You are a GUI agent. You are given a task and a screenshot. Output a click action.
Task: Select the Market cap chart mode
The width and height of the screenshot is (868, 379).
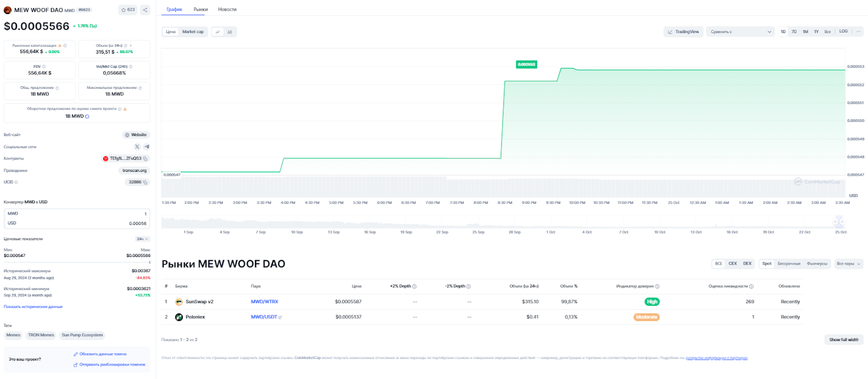193,32
